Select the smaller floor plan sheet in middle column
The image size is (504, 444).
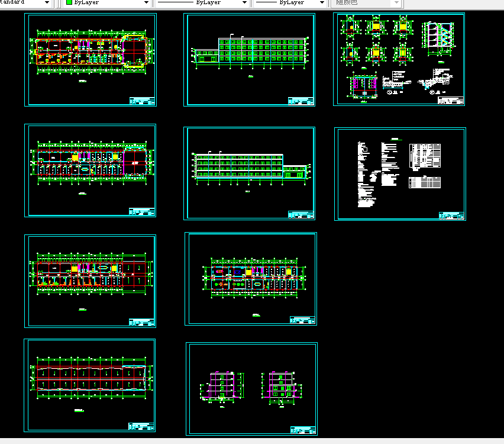(x=251, y=279)
